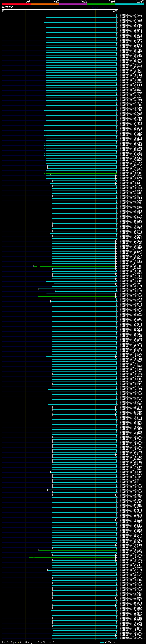Viewport: 146px width, 644px height.
Task: Select UniRef100_P62820 entry
Action: click(x=131, y=354)
